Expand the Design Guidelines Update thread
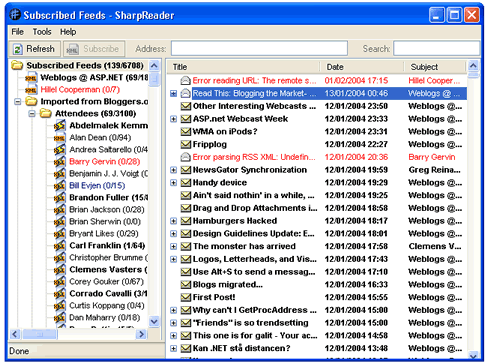Viewport: 488px width, 364px height. 173,234
